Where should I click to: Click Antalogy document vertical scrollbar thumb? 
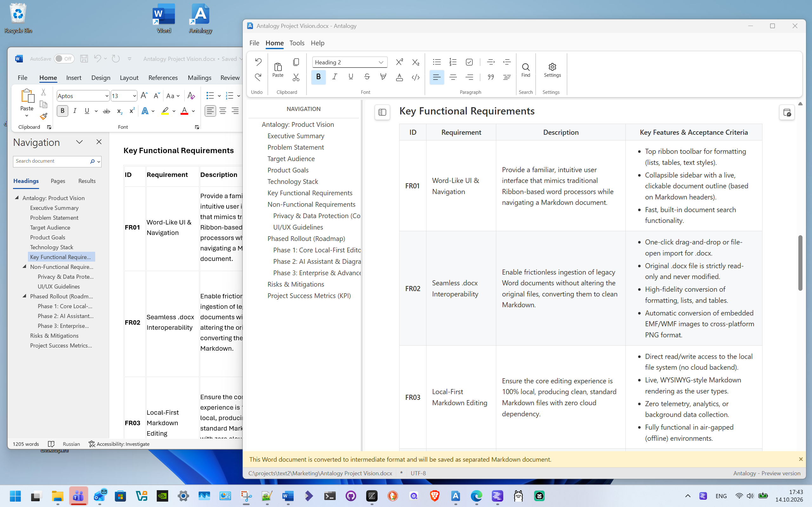point(800,263)
